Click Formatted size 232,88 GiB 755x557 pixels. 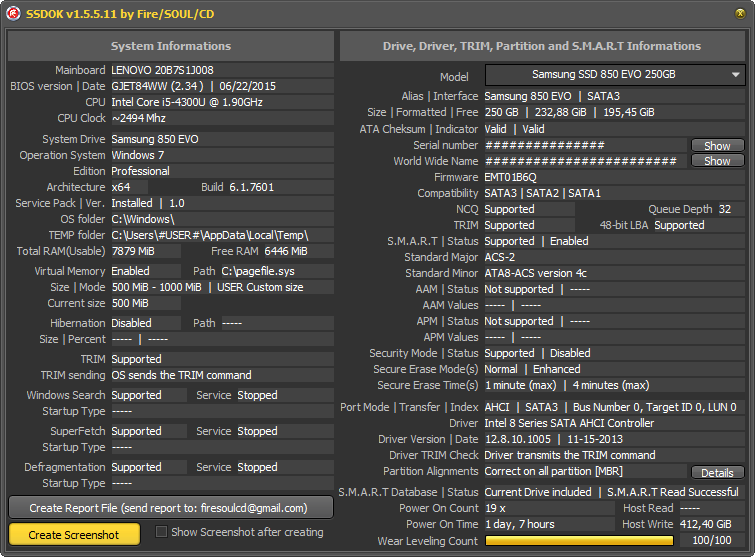[x=560, y=112]
